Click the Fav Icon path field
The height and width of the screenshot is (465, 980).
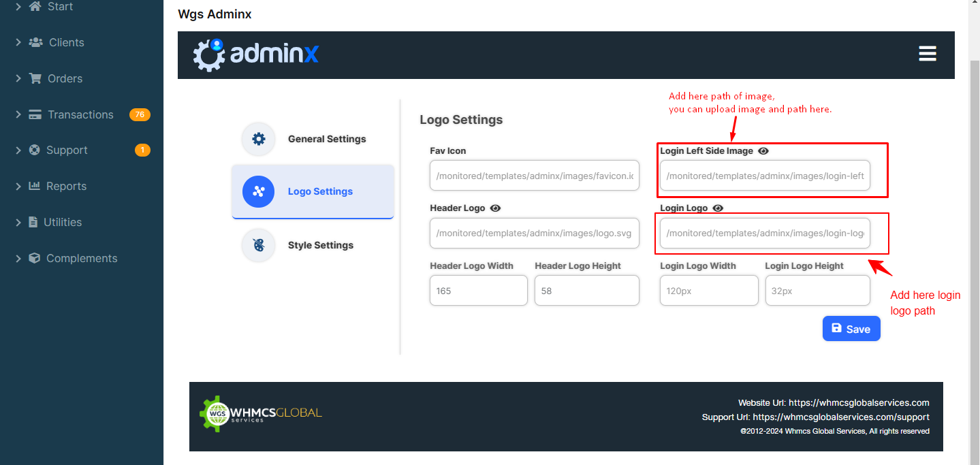(534, 176)
